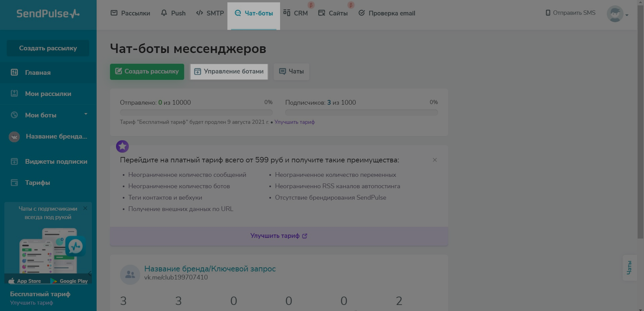Viewport: 644px width, 311px height.
Task: Open Название бренда/Ключевой запрос bot link
Action: (210, 269)
